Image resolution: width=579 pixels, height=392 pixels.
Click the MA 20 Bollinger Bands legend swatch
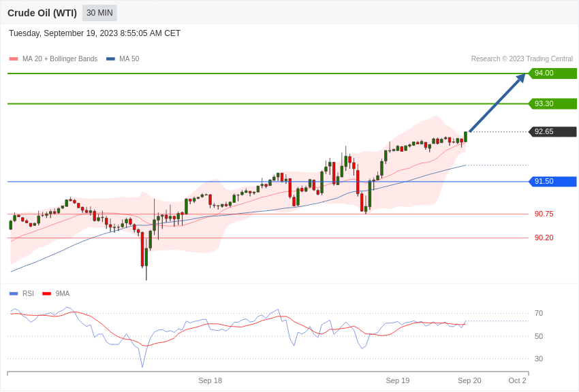click(x=14, y=59)
